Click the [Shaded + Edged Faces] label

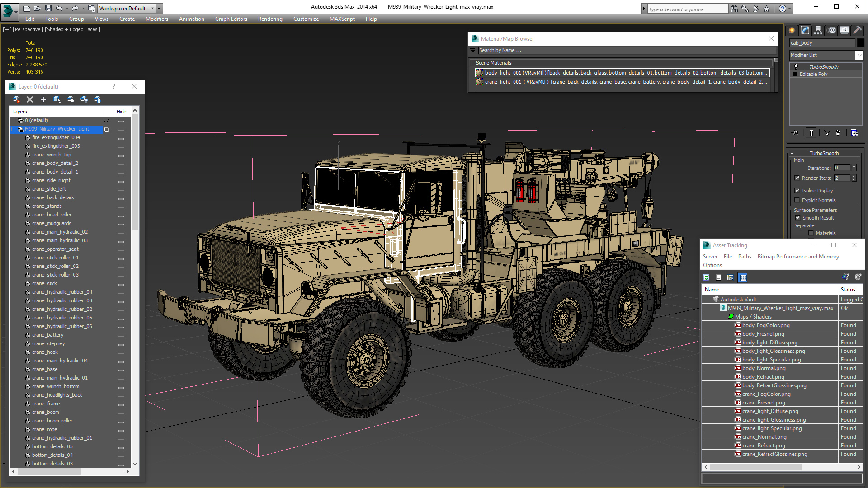[x=72, y=29]
